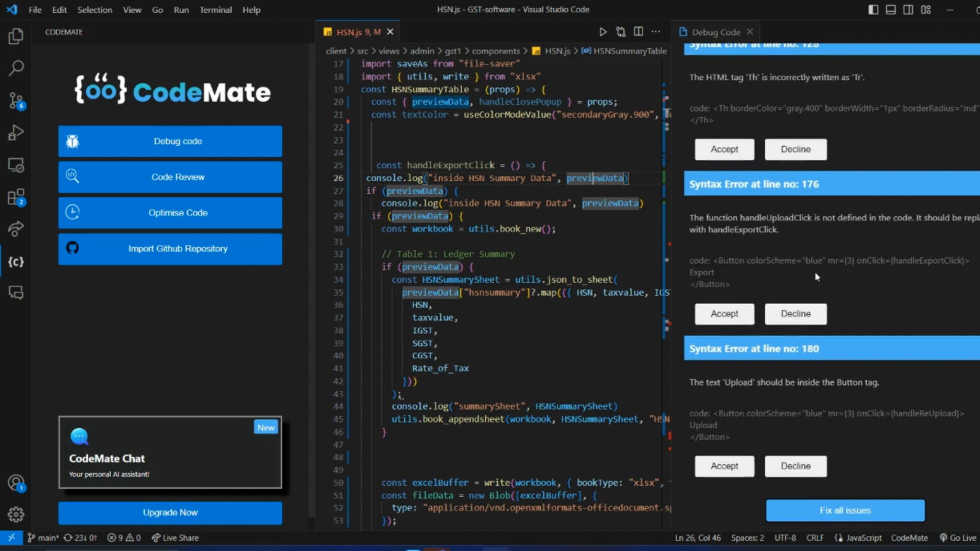Open Manage gear icon in activity bar
Image resolution: width=980 pixels, height=551 pixels.
pyautogui.click(x=16, y=514)
